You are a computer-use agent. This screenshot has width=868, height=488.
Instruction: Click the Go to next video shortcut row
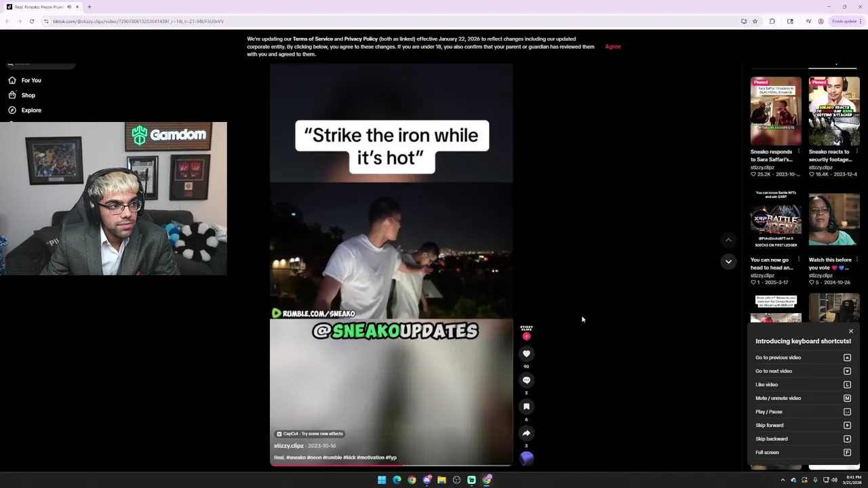tap(803, 371)
